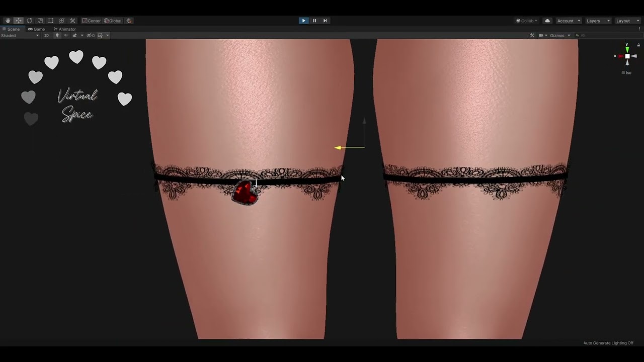
Task: Toggle Global handle rotation
Action: coord(113,21)
